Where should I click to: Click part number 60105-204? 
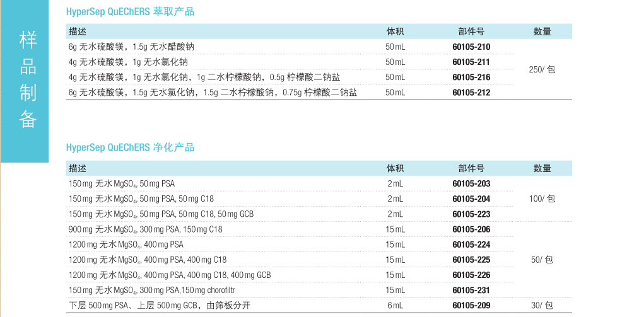click(x=471, y=199)
